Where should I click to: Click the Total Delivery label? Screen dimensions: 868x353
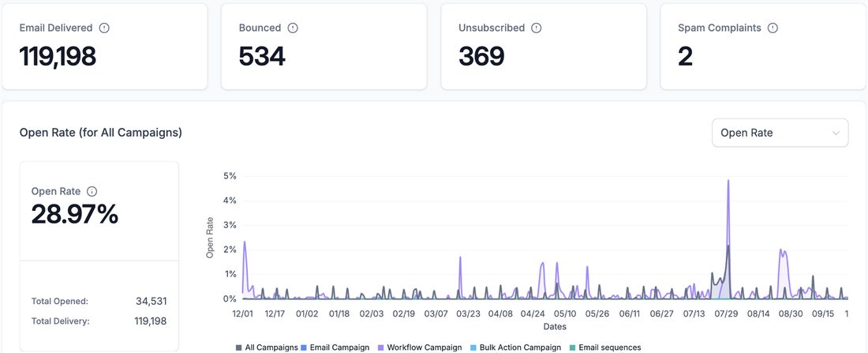tap(60, 321)
